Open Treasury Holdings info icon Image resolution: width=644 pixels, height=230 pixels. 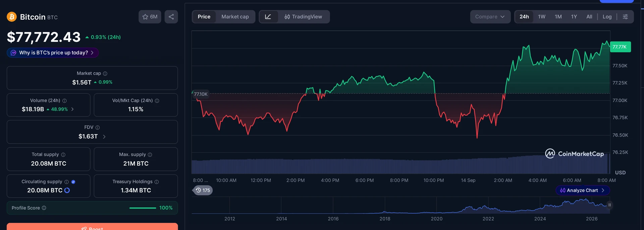point(157,181)
